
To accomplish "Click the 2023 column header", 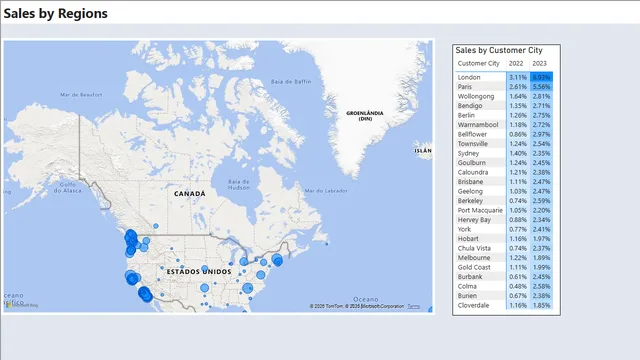I will coord(539,63).
